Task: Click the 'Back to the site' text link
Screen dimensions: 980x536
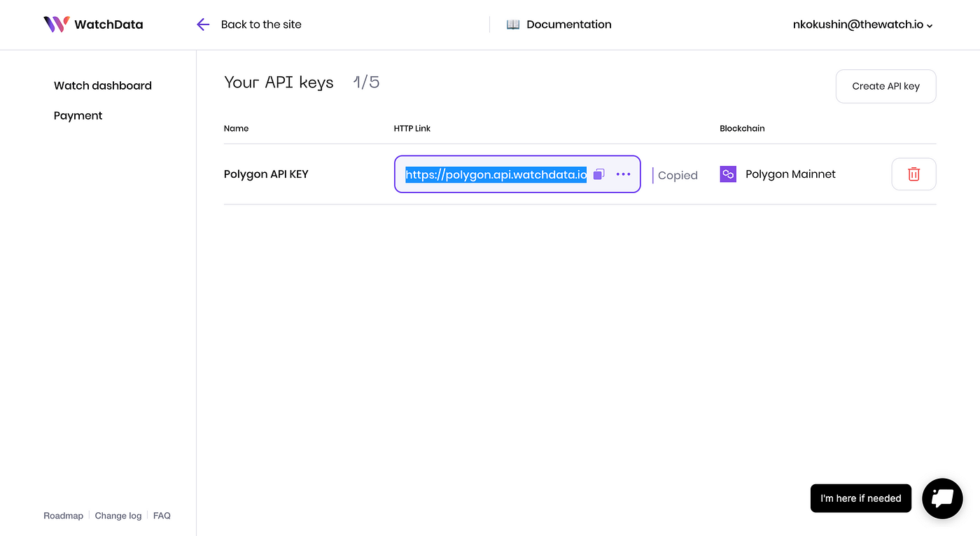Action: (x=261, y=24)
